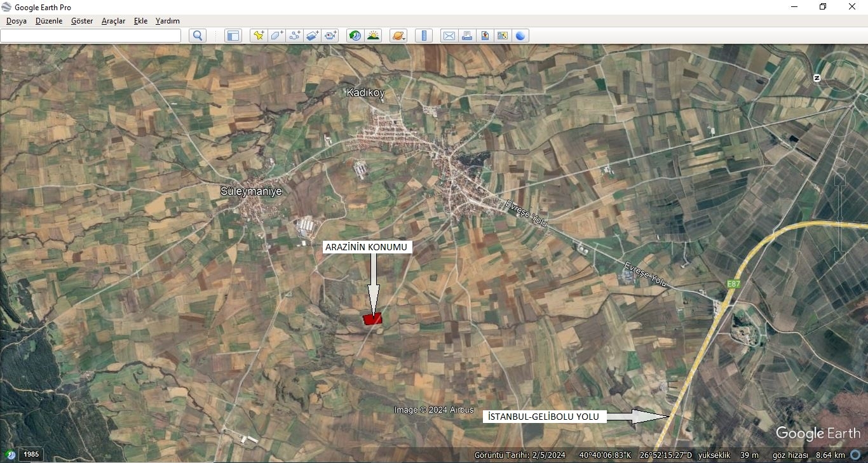Open the ruler measurement tool
868x463 pixels.
click(424, 36)
